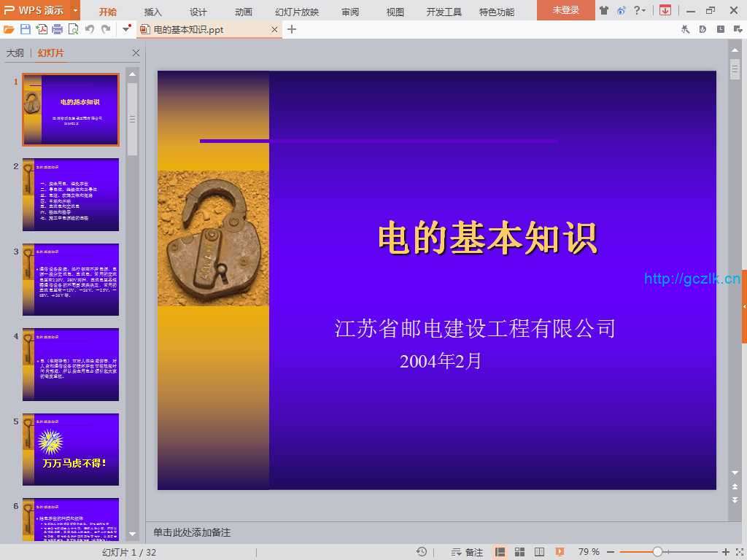Switch to reading view in status bar
Viewport: 747px width, 560px height.
click(x=540, y=552)
